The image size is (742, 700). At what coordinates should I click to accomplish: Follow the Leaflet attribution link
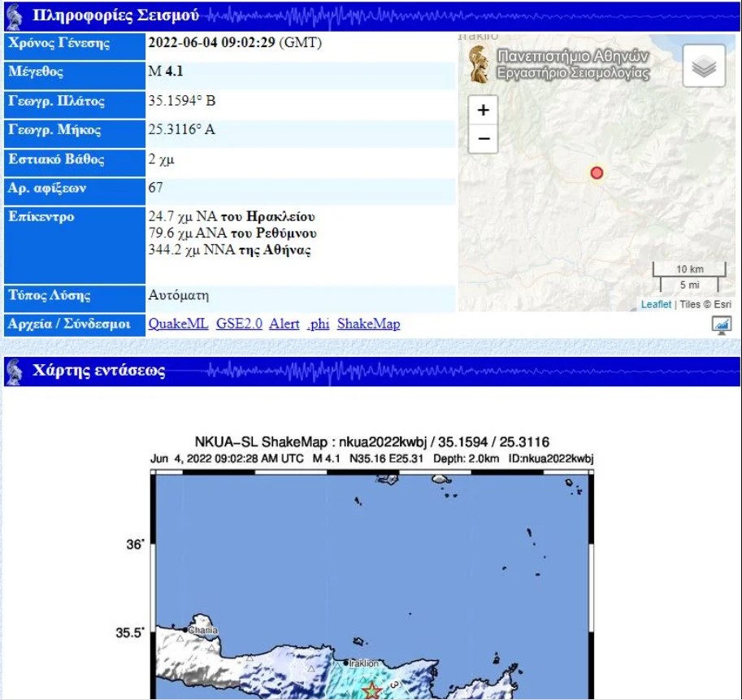pos(656,304)
